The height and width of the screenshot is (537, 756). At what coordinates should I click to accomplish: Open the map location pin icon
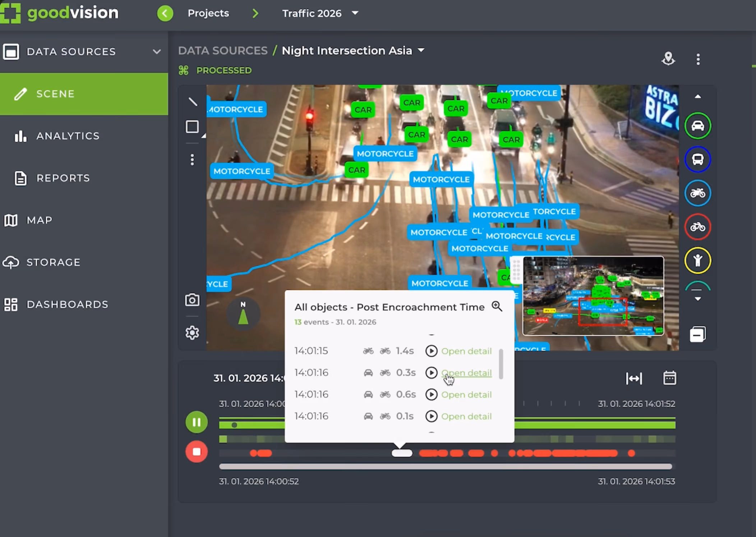point(668,59)
